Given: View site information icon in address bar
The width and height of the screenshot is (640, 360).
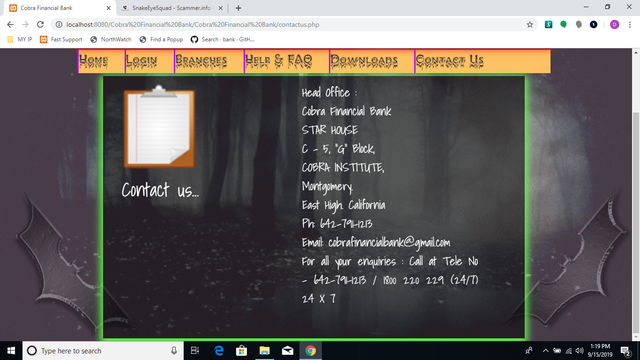Looking at the screenshot, I should (x=59, y=24).
